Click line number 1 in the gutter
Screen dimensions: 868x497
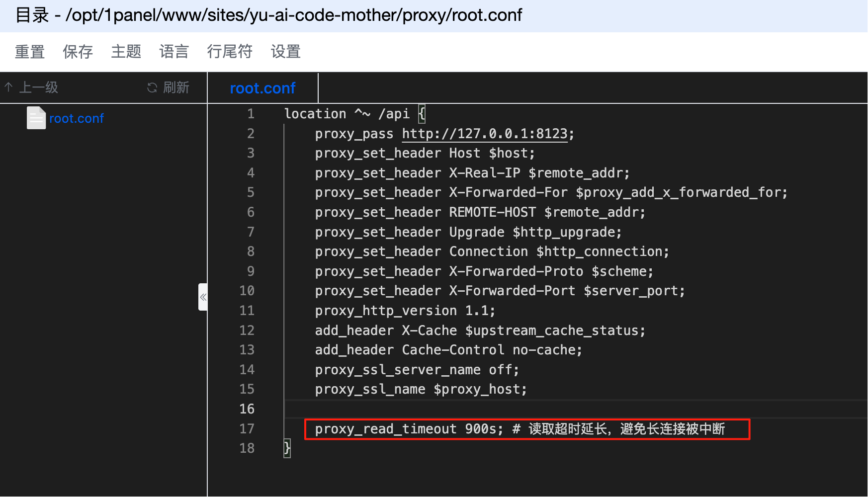point(251,114)
